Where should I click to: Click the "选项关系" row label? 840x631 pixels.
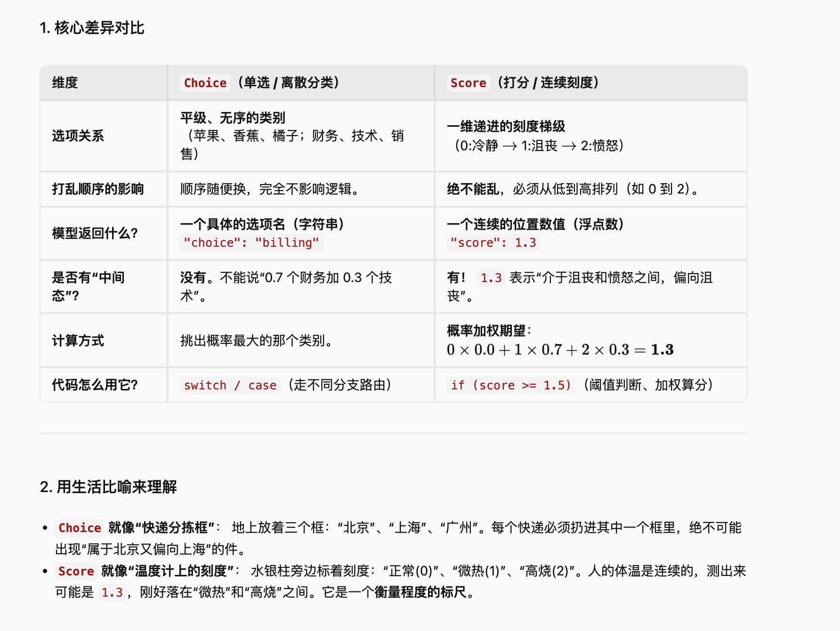pos(78,136)
